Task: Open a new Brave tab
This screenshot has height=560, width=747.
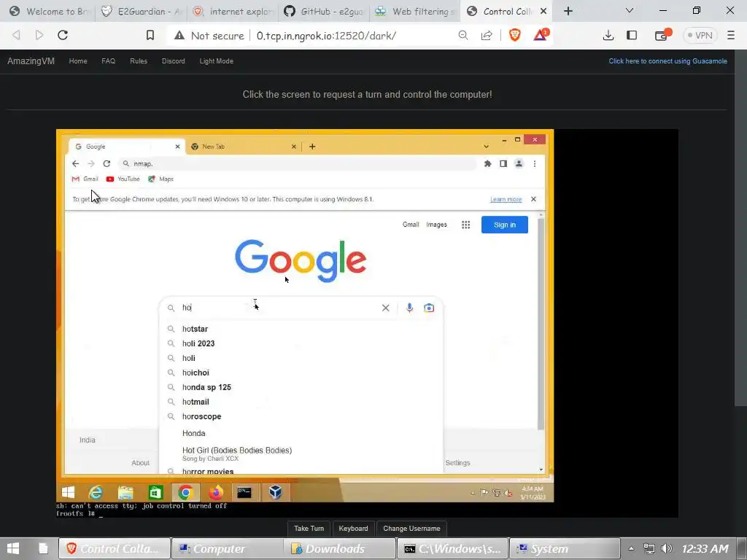Action: pyautogui.click(x=568, y=11)
